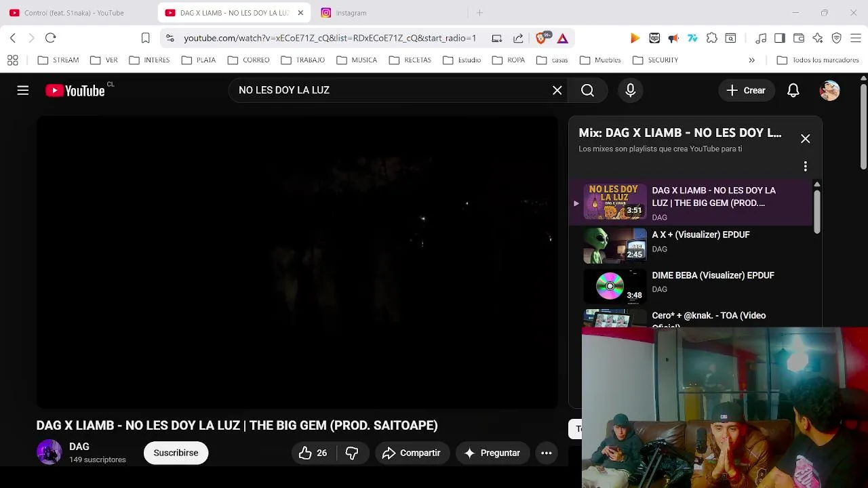Play DIME BEBA (Visualizer) EPDUF
The height and width of the screenshot is (488, 868).
click(x=690, y=285)
